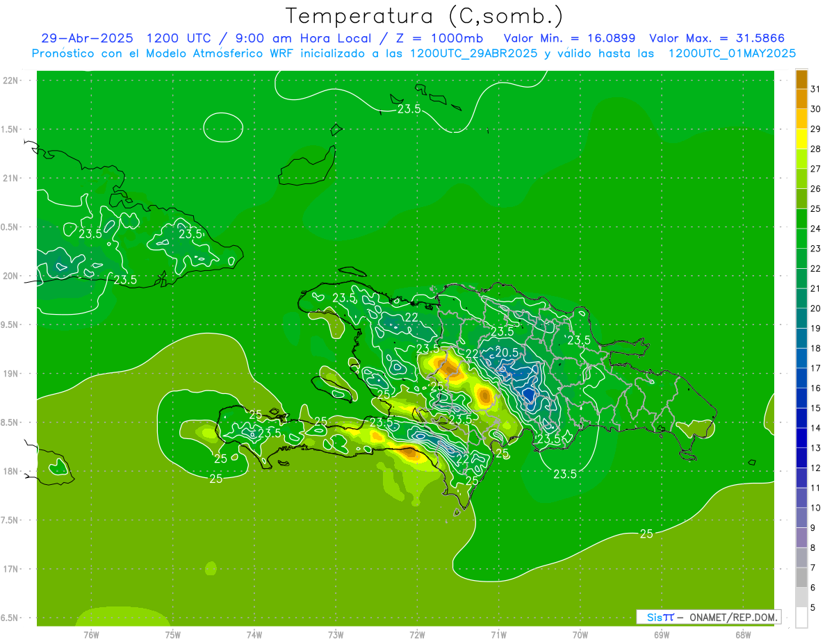Click the color scale number 31
This screenshot has width=834, height=644.
(x=816, y=89)
